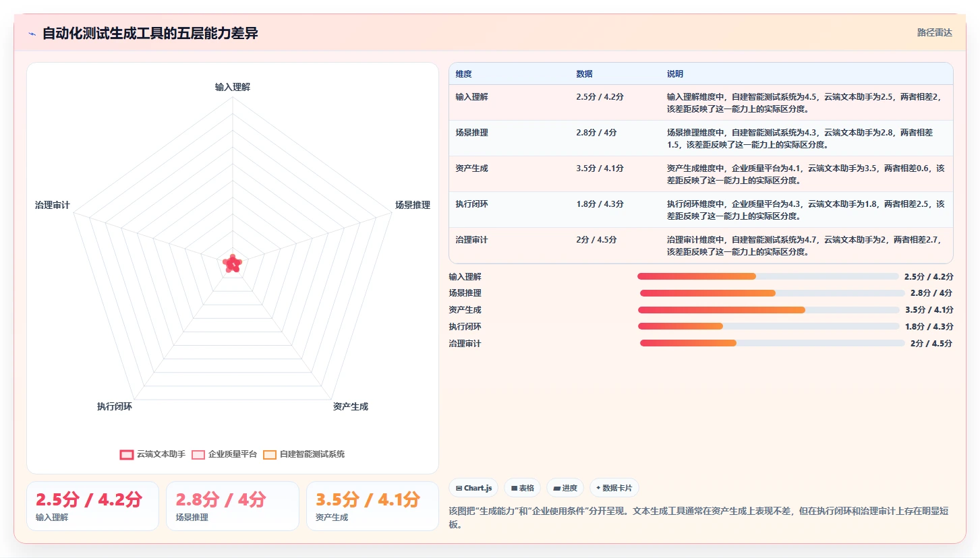Viewport: 980px width, 558px height.
Task: Toggle the 云端文本助手 legend swatch
Action: pyautogui.click(x=126, y=454)
